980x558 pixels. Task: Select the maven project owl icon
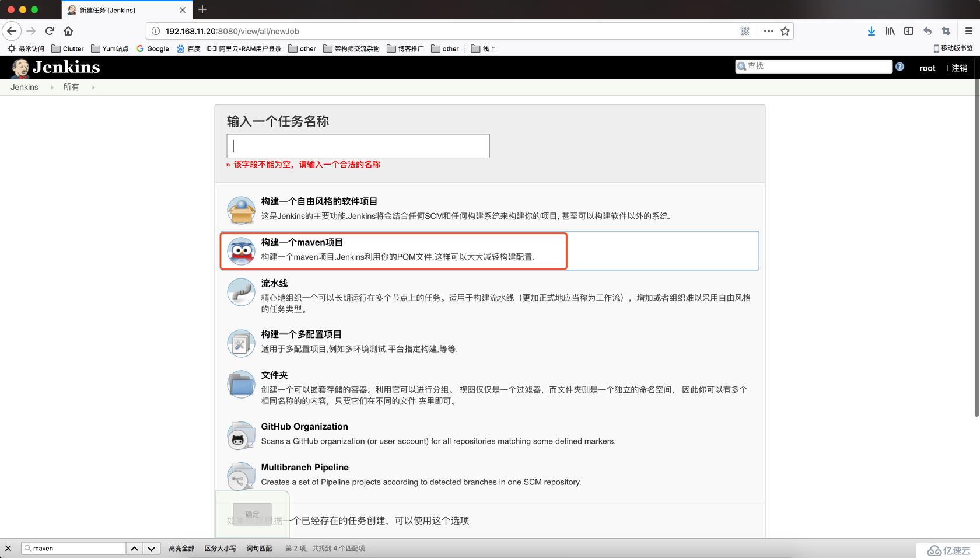click(x=241, y=251)
